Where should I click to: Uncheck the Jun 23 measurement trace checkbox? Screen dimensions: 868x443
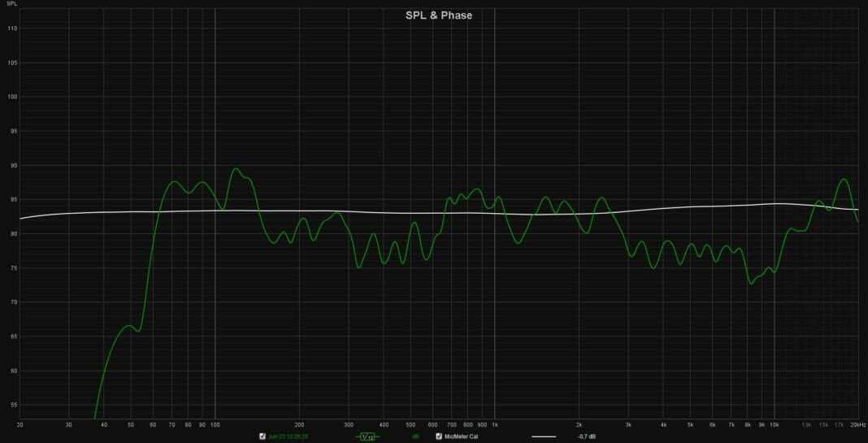click(263, 436)
